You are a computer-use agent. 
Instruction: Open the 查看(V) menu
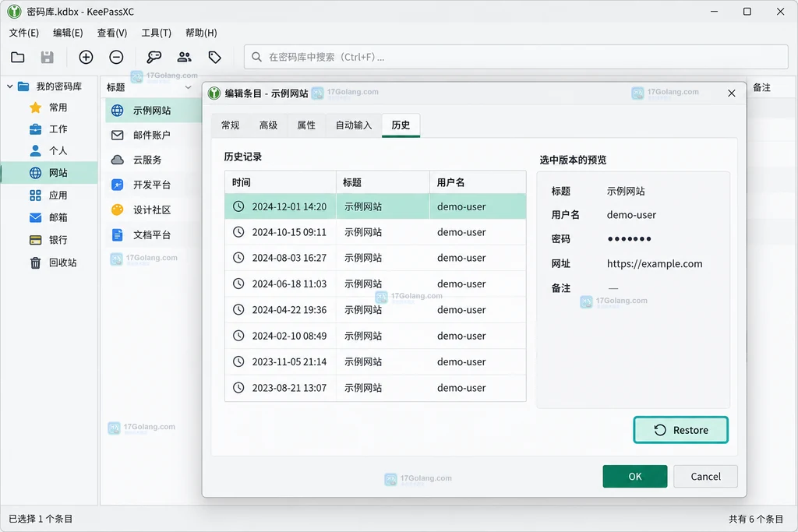coord(112,33)
